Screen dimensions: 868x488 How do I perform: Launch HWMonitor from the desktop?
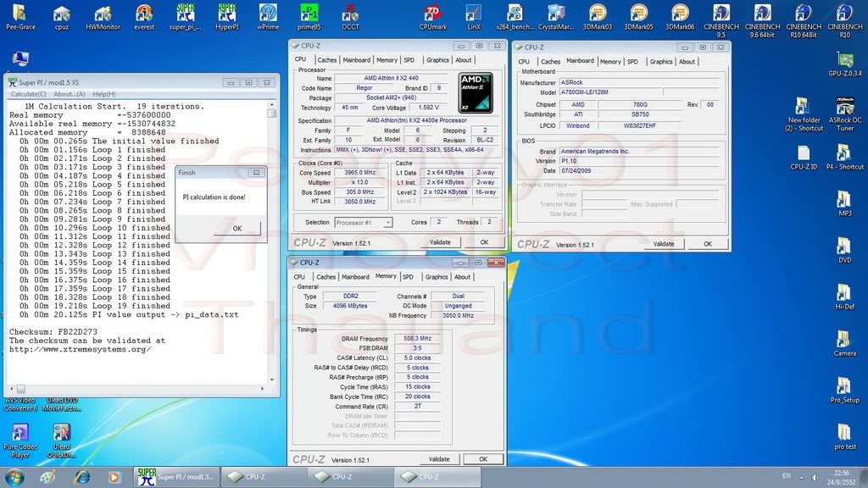(x=103, y=14)
